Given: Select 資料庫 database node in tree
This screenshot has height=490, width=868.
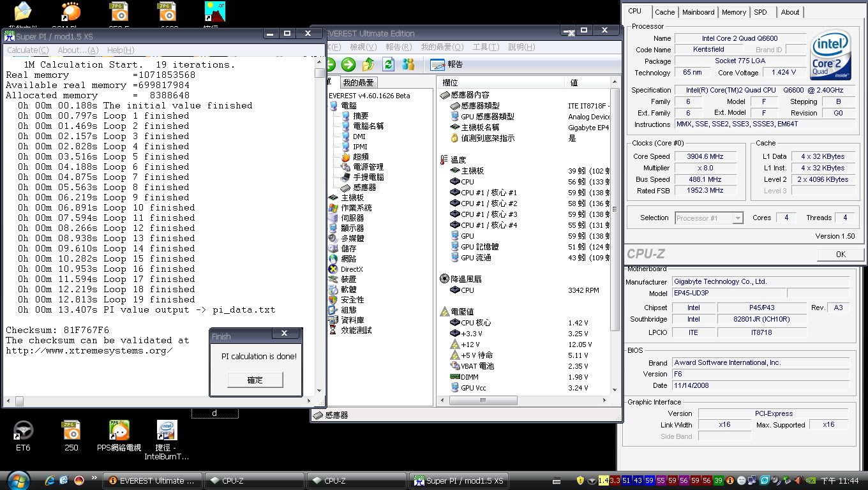Looking at the screenshot, I should [x=352, y=320].
